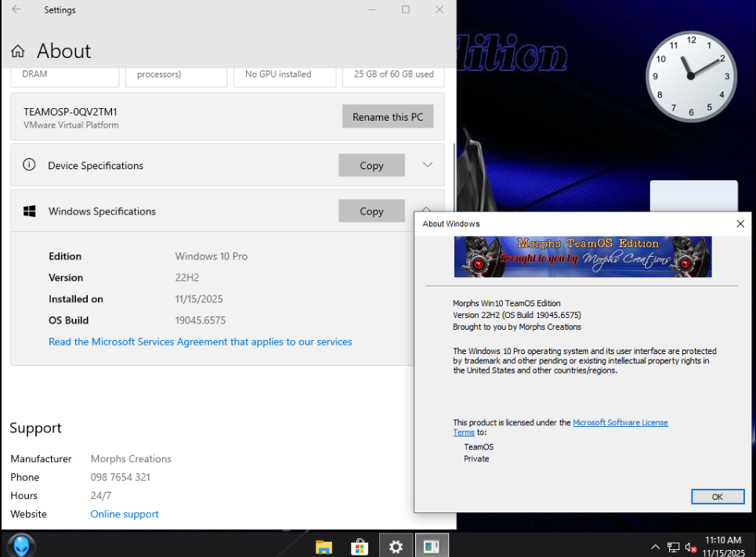The image size is (756, 557).
Task: Open the Online support website link
Action: coord(125,514)
